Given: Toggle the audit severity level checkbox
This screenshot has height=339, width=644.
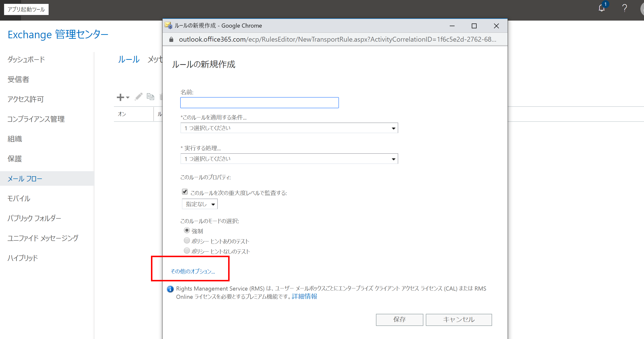Looking at the screenshot, I should coord(185,192).
